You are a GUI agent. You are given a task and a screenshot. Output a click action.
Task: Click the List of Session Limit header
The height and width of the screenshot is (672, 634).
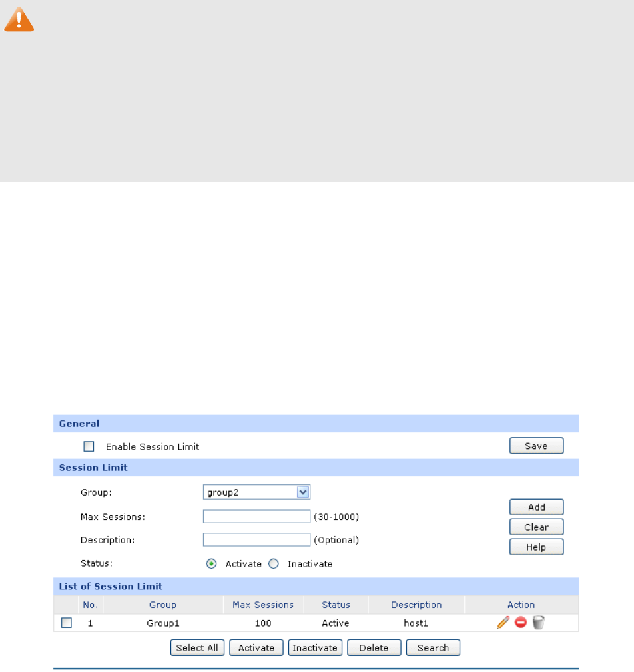[316, 586]
